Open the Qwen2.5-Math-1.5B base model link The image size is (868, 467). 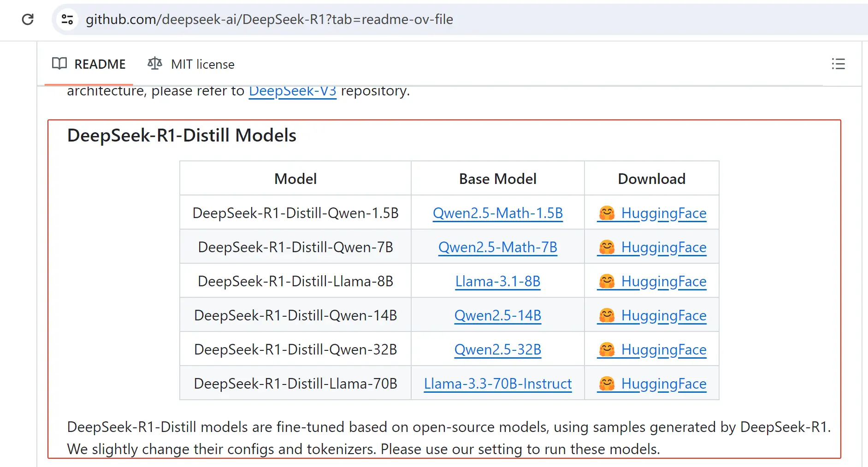(x=498, y=213)
